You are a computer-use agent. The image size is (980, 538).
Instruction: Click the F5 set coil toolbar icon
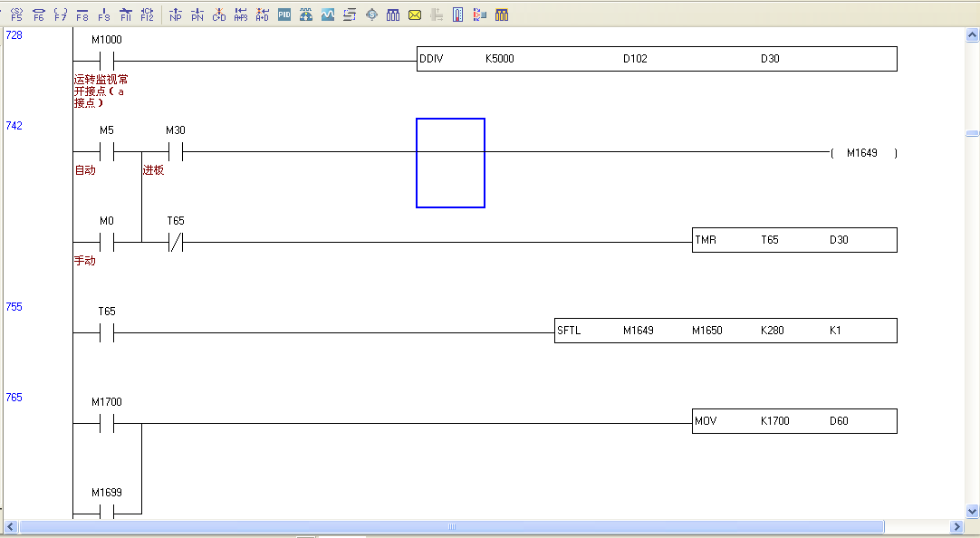[16, 14]
